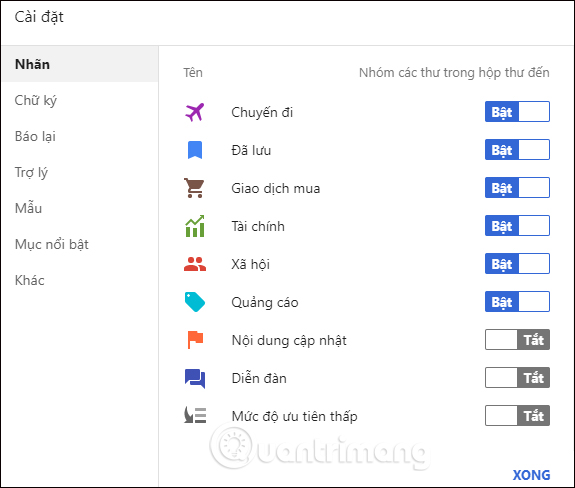Enable the Nội dung cập nhật toggle
Screen dimensions: 575x488
tap(517, 340)
